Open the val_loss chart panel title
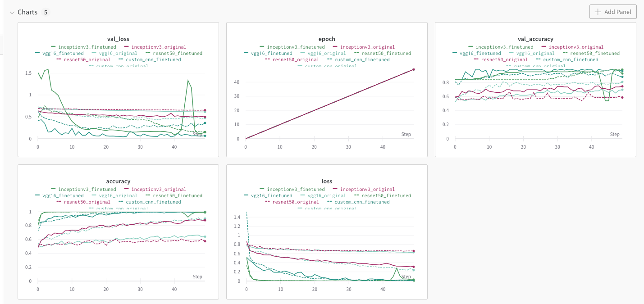The width and height of the screenshot is (644, 304). 118,39
